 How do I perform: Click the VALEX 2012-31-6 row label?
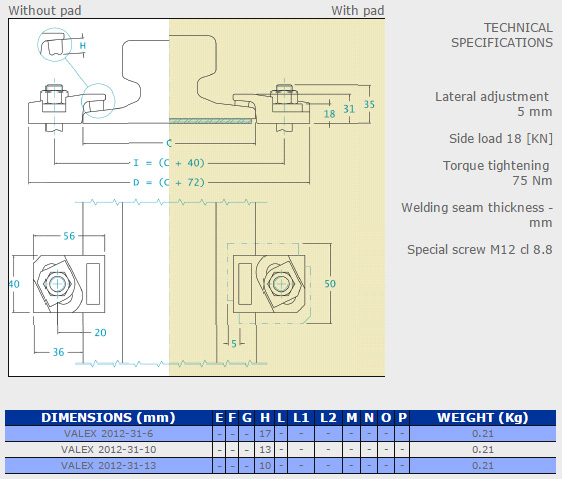pyautogui.click(x=108, y=433)
